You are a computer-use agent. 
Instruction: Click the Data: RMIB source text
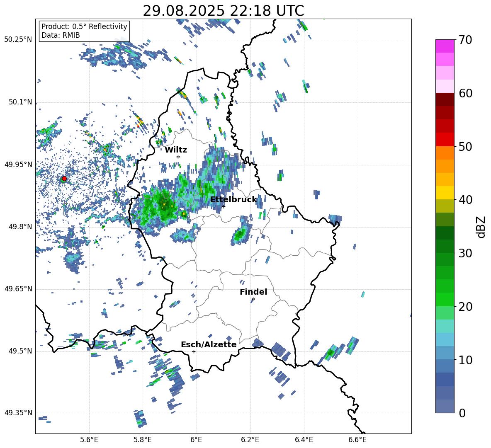(61, 35)
